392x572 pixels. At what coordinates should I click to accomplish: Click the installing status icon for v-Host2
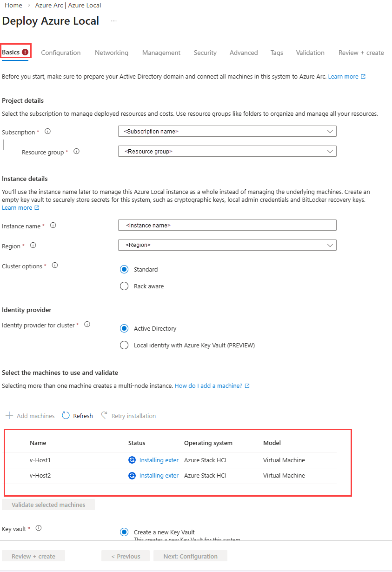pos(132,476)
